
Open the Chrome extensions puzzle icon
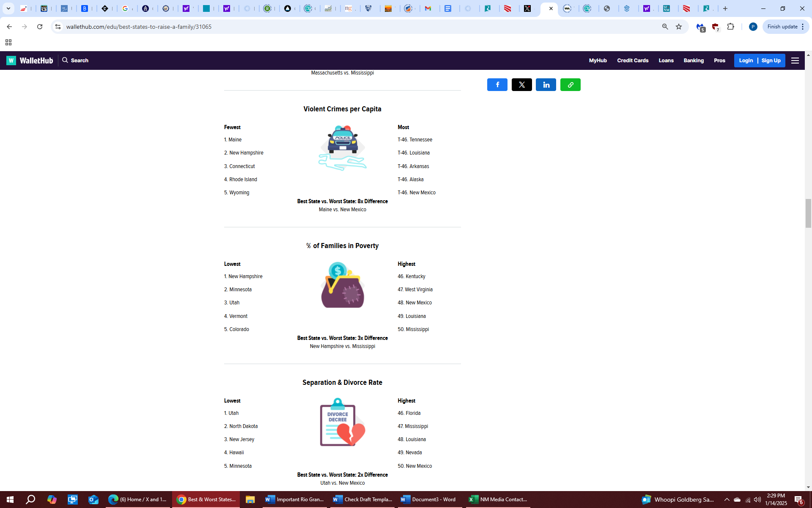(730, 27)
